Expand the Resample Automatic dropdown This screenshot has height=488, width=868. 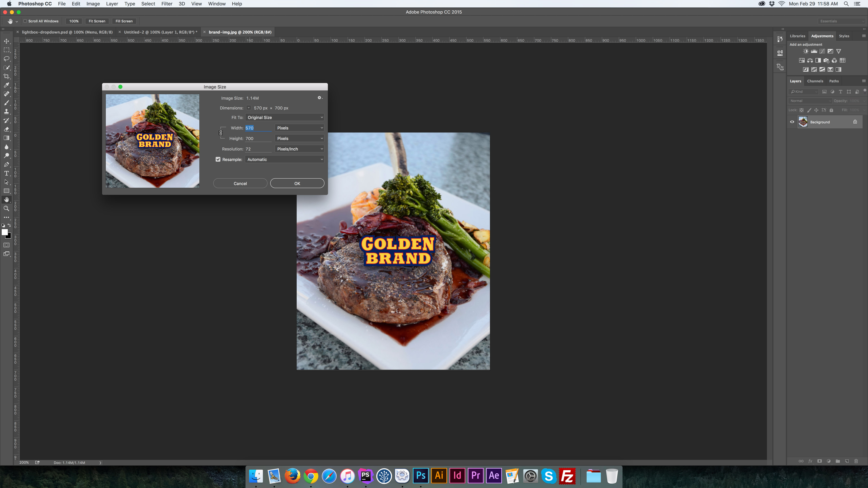click(x=285, y=159)
